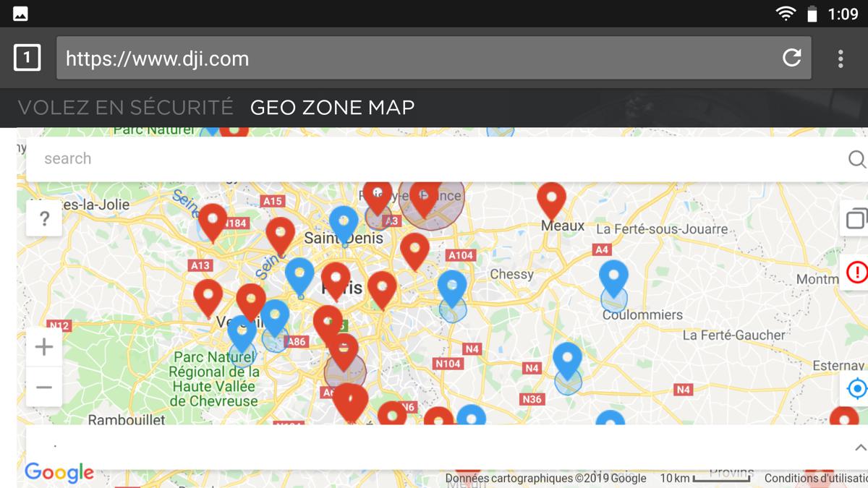Screen dimensions: 868x488
Task: Select the red pin near Meaux
Action: 551,200
